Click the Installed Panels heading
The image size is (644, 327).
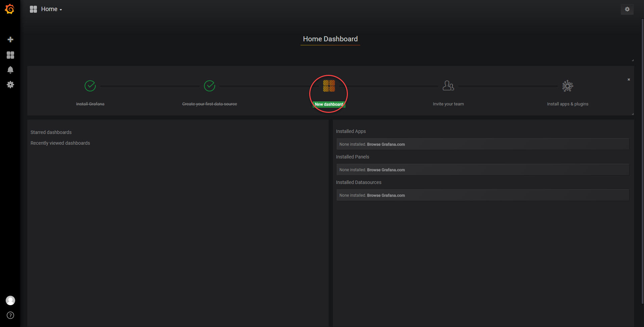tap(353, 157)
